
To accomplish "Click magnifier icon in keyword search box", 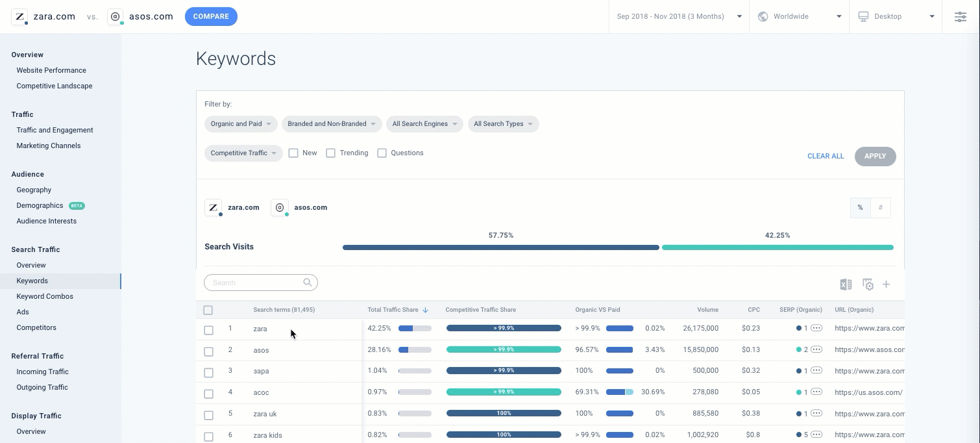I will (x=308, y=283).
